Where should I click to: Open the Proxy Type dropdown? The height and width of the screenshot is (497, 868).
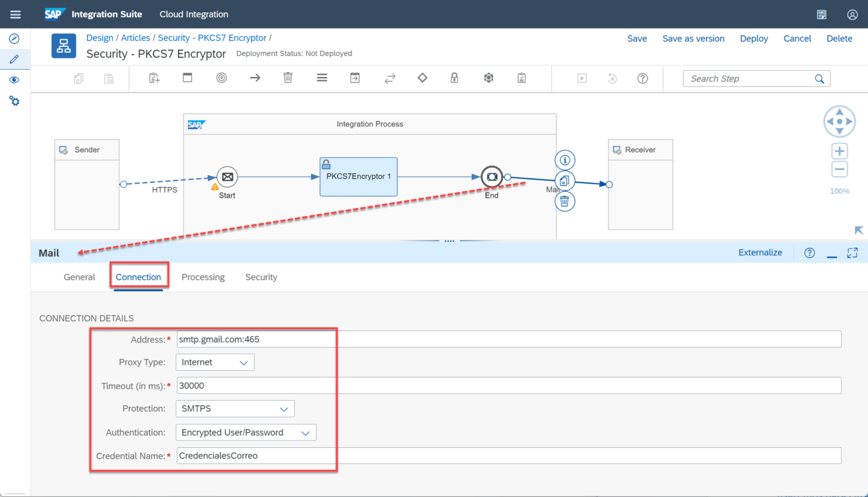coord(215,362)
